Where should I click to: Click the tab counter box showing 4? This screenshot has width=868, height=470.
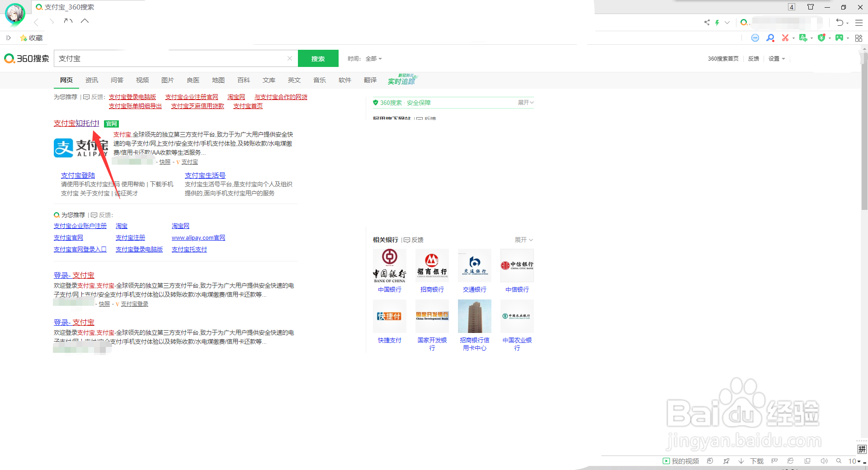click(x=791, y=7)
